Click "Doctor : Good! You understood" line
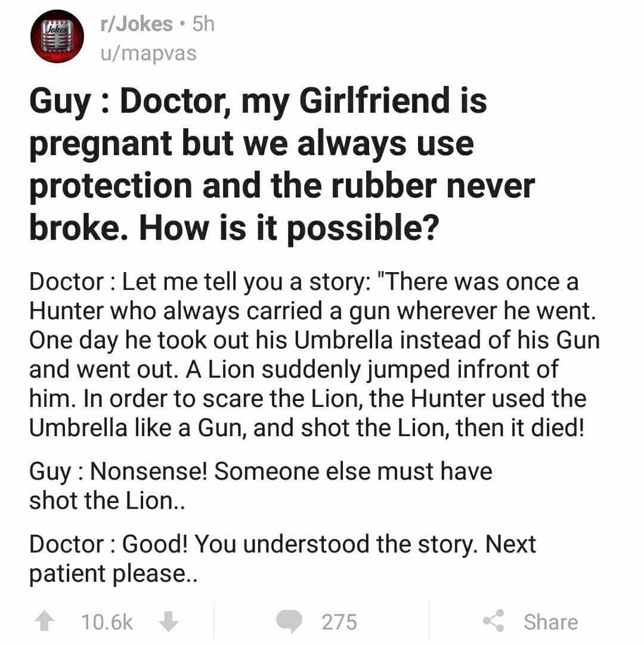Image resolution: width=644 pixels, height=645 pixels. point(283,544)
